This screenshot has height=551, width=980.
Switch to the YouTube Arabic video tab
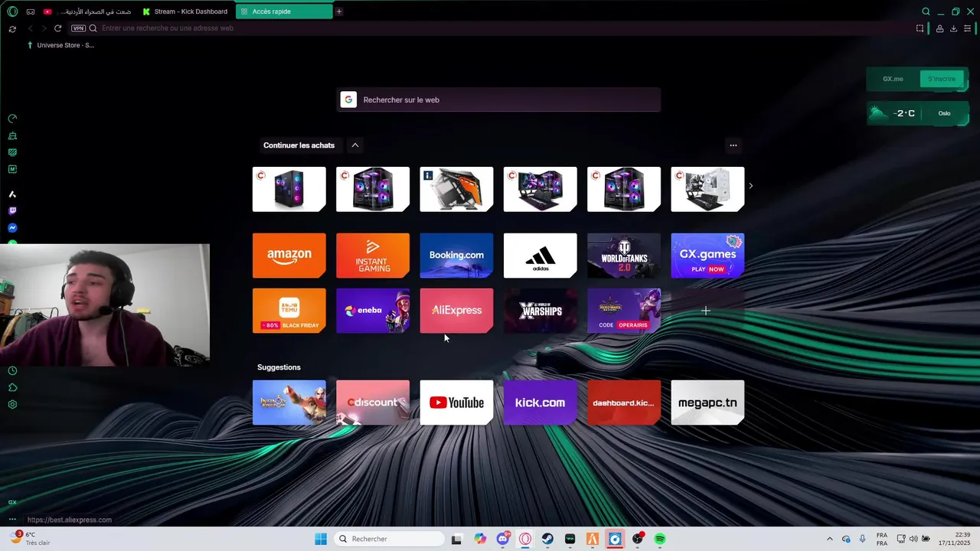[x=88, y=11]
